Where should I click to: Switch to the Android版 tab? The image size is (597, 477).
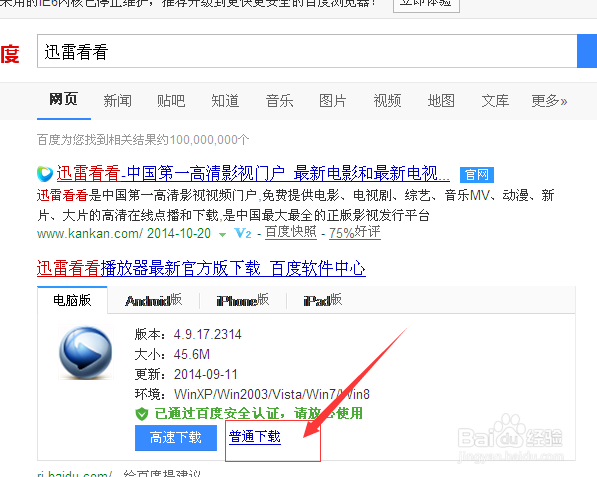(x=153, y=300)
